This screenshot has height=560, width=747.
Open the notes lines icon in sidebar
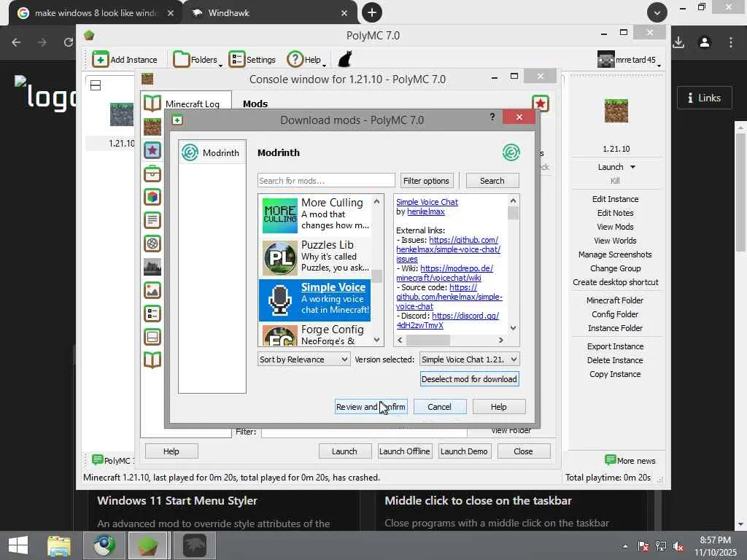pyautogui.click(x=152, y=220)
